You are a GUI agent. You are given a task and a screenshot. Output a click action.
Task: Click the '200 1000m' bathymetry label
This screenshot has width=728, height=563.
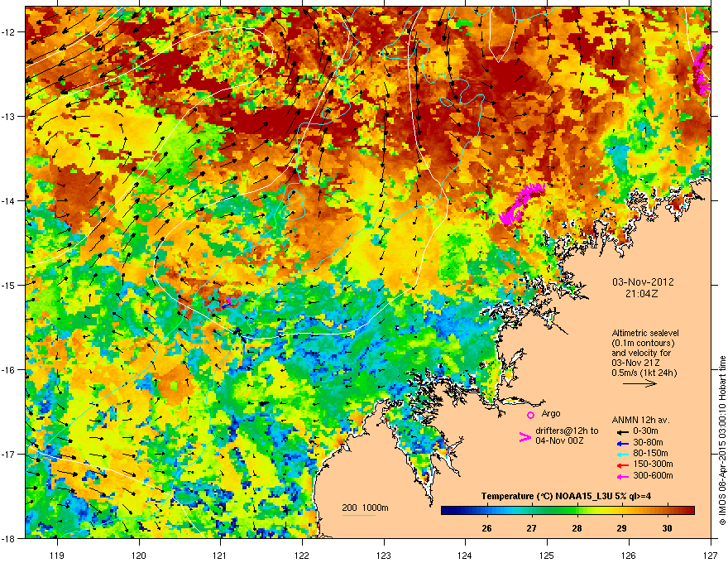point(366,508)
